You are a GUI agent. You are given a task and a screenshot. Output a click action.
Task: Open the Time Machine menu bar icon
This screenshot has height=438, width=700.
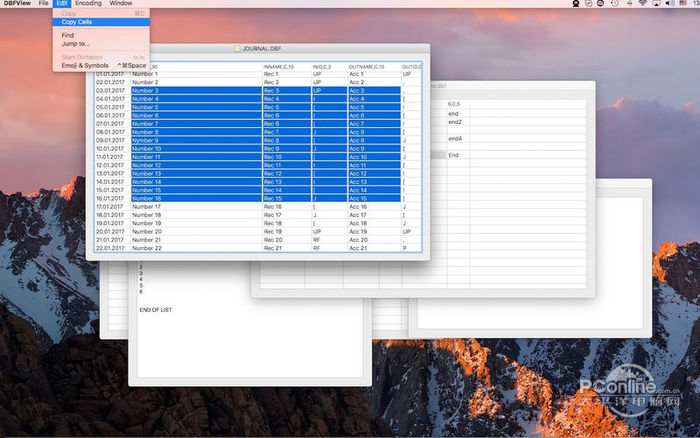[x=615, y=3]
